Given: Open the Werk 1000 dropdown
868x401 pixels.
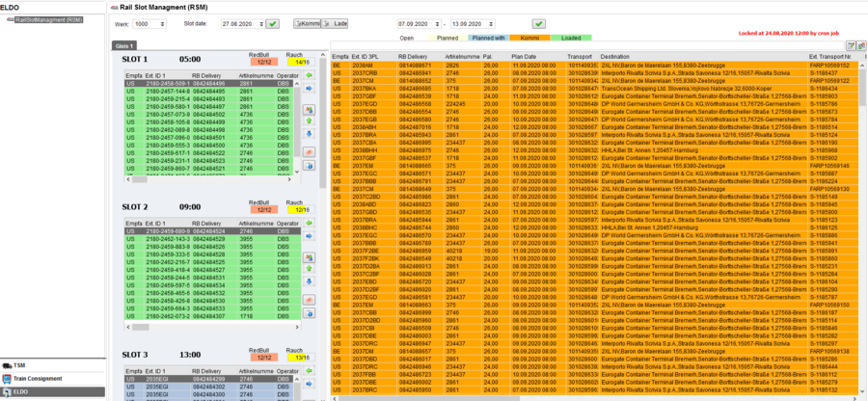Looking at the screenshot, I should point(149,24).
